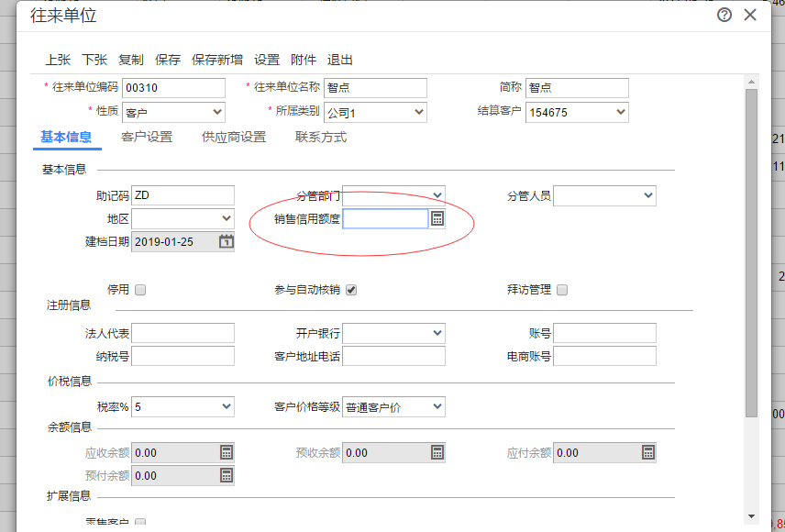Image resolution: width=785 pixels, height=532 pixels.
Task: Expand the 客户价格等级 dropdown
Action: [393, 406]
